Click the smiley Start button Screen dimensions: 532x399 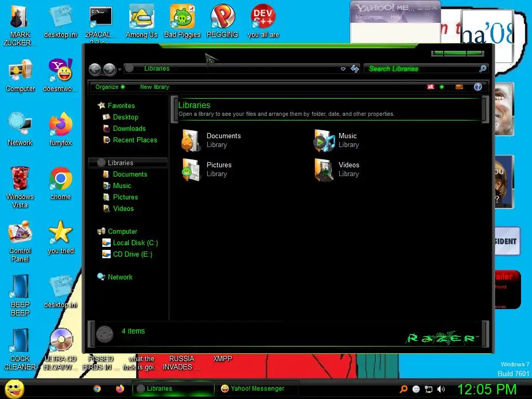[14, 389]
